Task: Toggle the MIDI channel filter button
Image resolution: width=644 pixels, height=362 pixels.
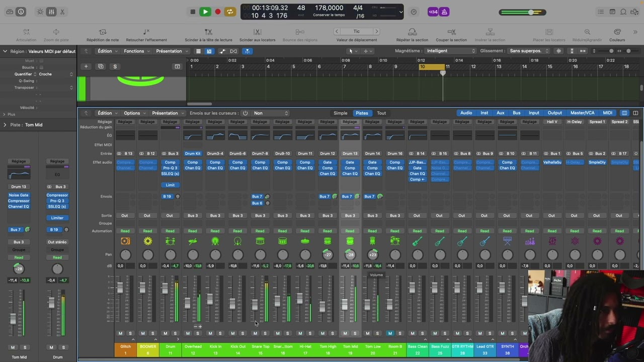Action: point(607,113)
